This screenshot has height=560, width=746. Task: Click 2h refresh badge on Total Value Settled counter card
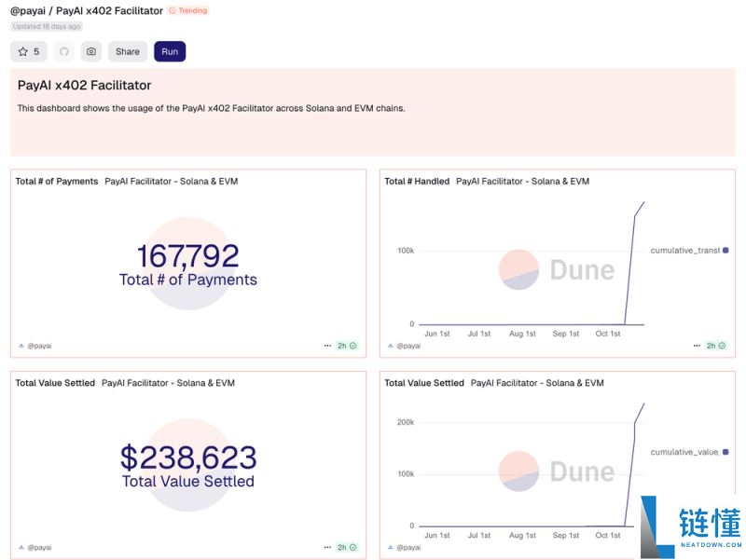(347, 547)
